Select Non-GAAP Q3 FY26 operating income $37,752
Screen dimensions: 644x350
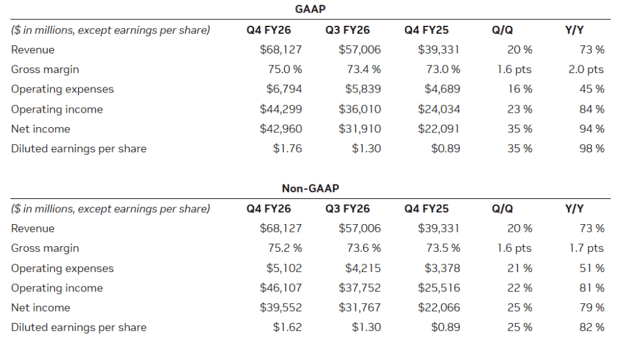tap(360, 288)
